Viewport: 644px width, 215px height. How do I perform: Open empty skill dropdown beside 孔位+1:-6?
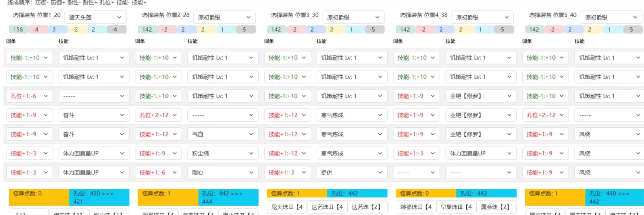94,96
